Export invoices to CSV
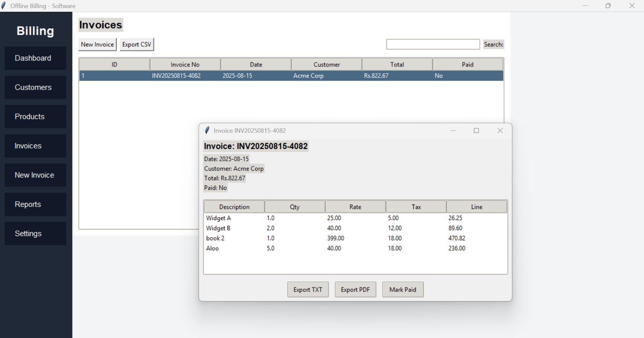This screenshot has height=338, width=644. (x=137, y=44)
